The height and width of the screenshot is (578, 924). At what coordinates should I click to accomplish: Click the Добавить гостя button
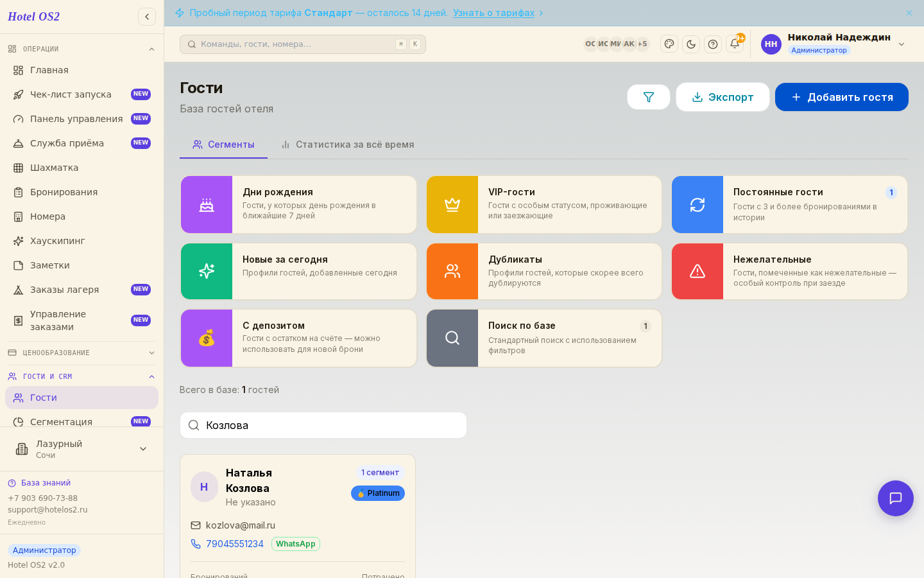(x=842, y=97)
